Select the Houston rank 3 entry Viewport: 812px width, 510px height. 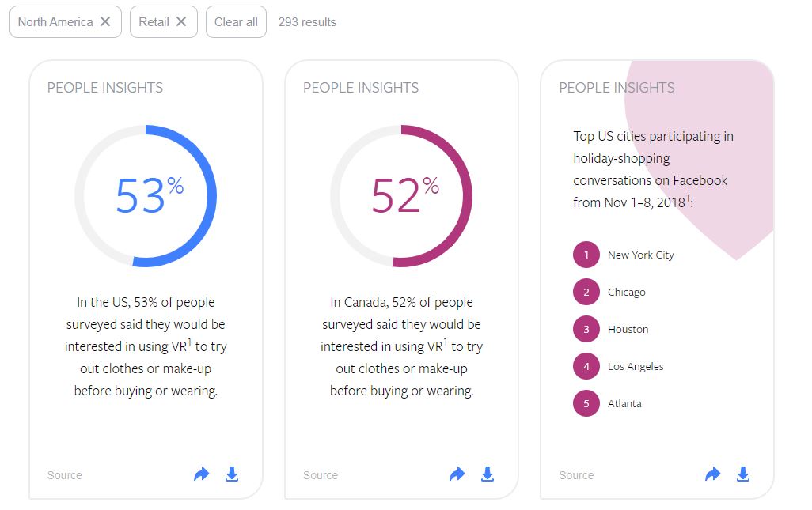click(x=610, y=330)
